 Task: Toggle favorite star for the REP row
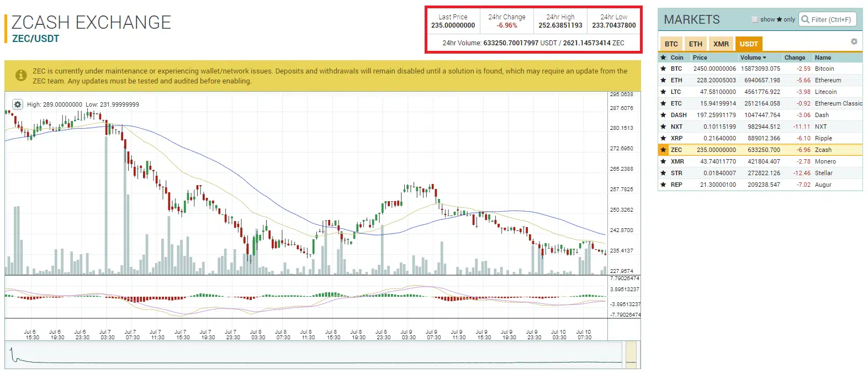[x=663, y=185]
